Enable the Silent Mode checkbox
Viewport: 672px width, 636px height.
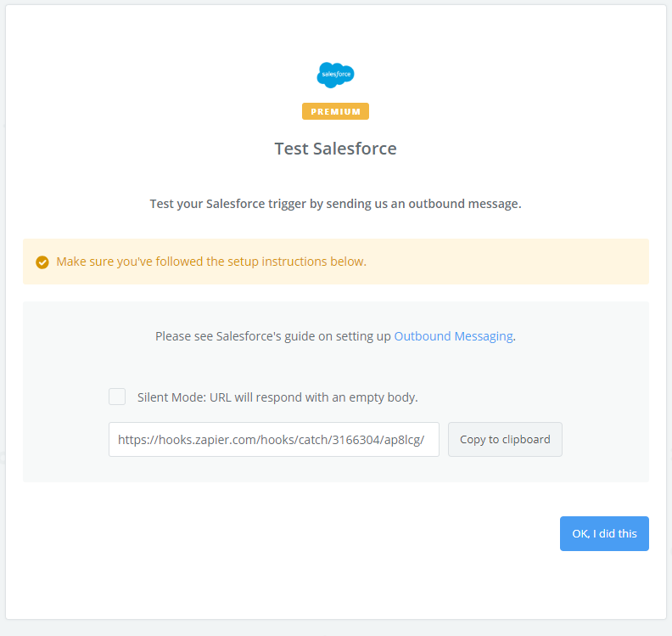pos(117,397)
